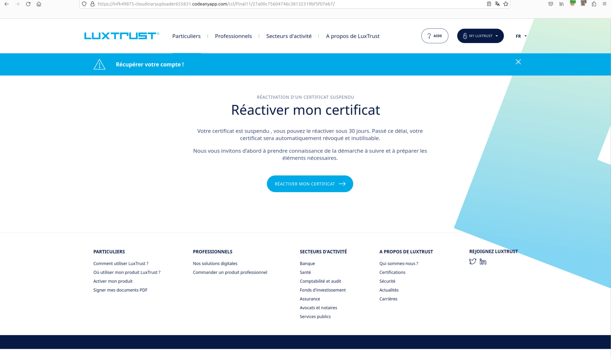The height and width of the screenshot is (364, 611).
Task: Open the browser library icon
Action: point(562,4)
